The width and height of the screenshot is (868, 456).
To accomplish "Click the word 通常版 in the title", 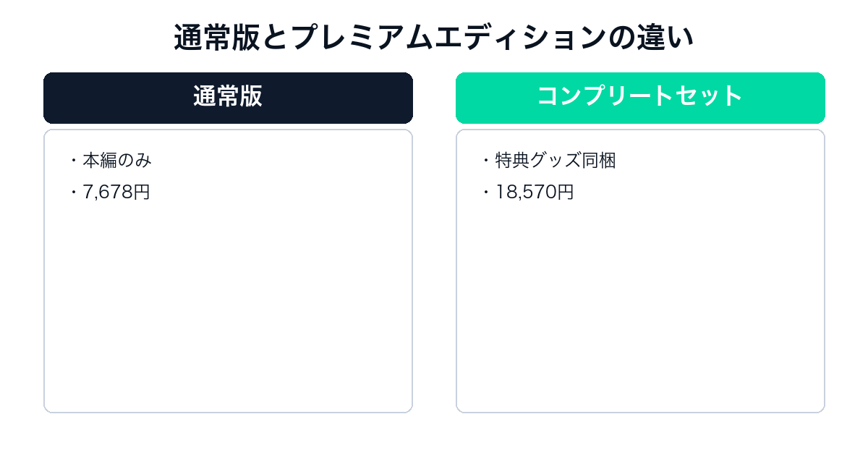I will [x=216, y=38].
